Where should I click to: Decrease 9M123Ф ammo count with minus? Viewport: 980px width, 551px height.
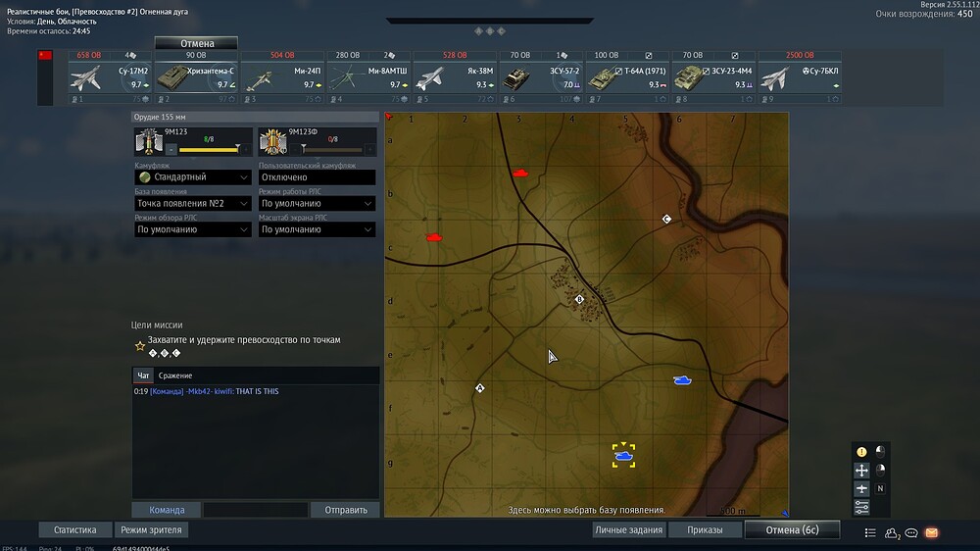(x=295, y=149)
